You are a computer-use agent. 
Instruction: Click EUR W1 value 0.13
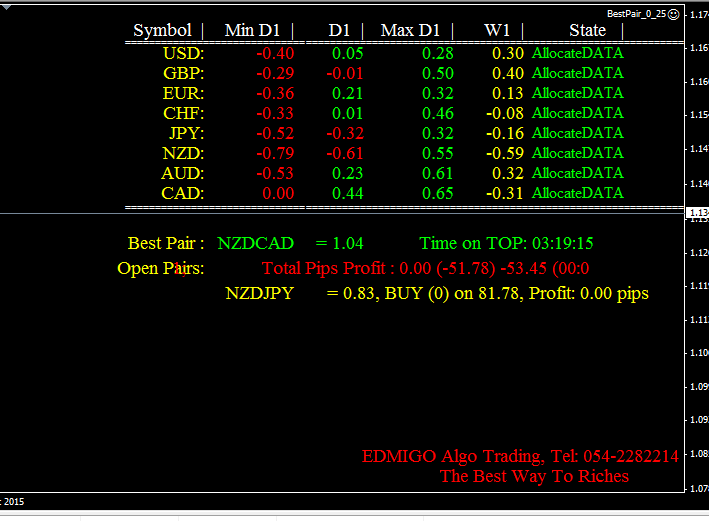point(508,93)
